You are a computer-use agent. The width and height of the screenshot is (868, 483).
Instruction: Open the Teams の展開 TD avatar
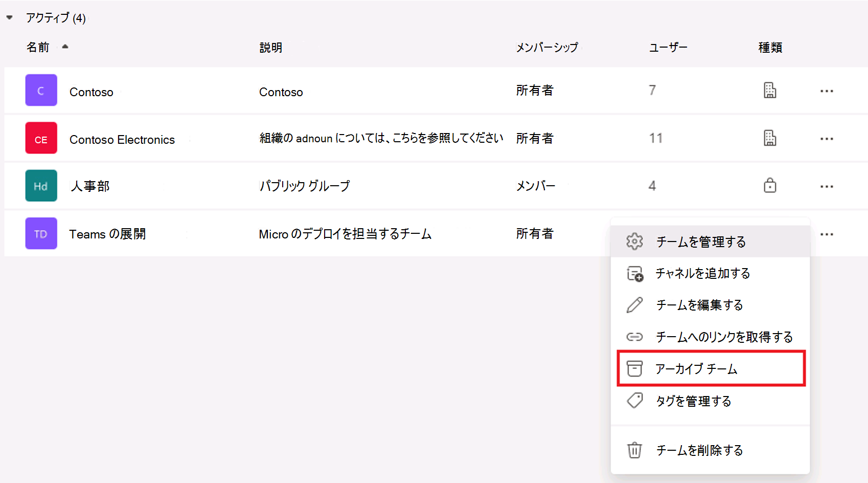click(x=41, y=234)
